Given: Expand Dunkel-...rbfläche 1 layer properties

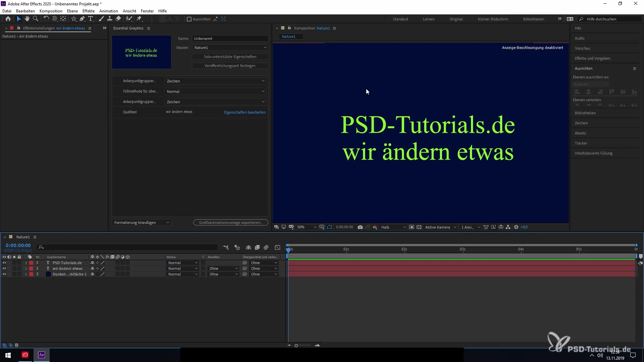Looking at the screenshot, I should [x=26, y=274].
